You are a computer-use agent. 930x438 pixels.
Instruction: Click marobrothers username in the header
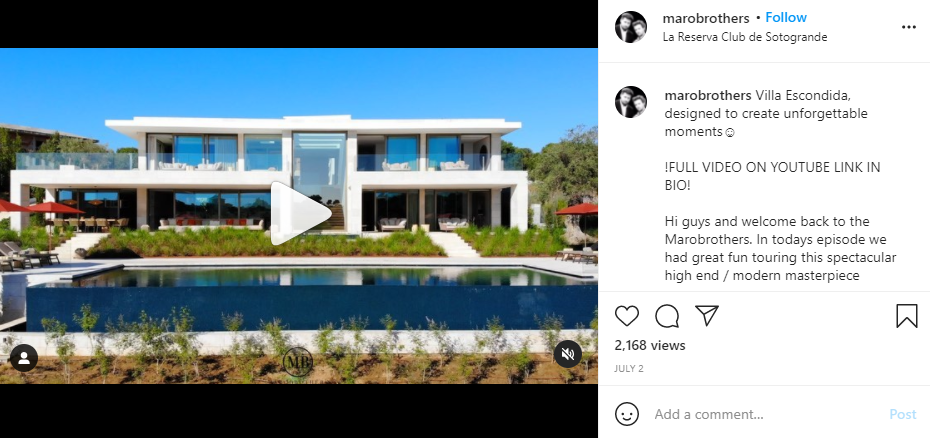click(x=706, y=18)
